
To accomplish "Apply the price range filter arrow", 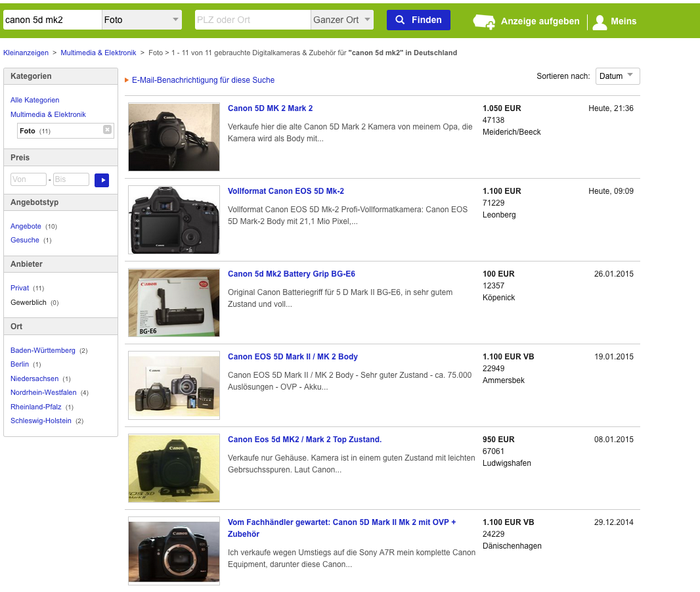I will [102, 179].
